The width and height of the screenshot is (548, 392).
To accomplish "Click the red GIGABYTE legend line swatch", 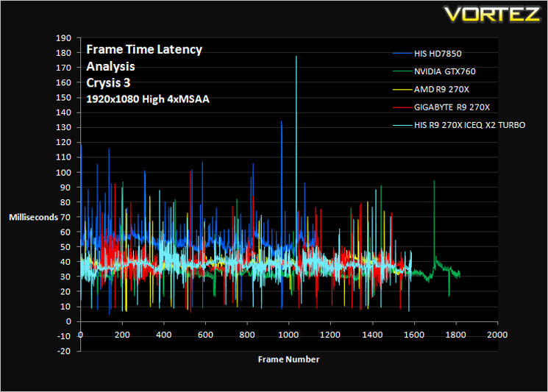I will pos(402,107).
